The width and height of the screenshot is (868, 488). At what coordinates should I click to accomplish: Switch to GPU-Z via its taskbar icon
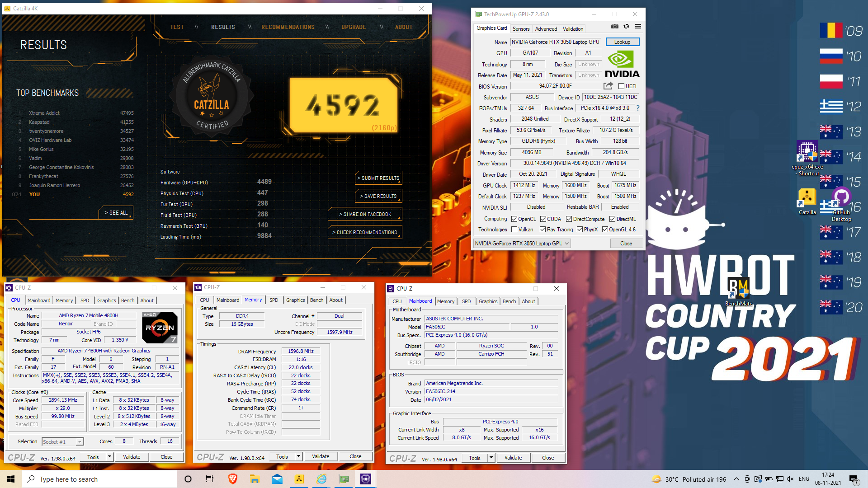pyautogui.click(x=344, y=479)
